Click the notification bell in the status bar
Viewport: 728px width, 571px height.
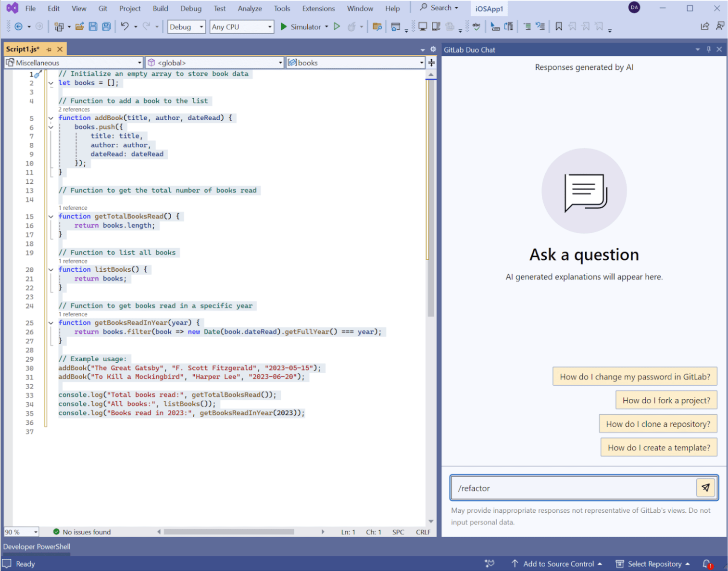point(706,563)
